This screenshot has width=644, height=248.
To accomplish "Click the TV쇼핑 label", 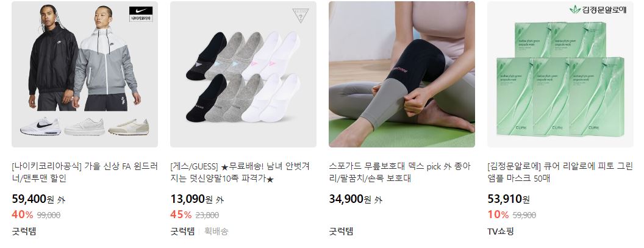I will 501,231.
